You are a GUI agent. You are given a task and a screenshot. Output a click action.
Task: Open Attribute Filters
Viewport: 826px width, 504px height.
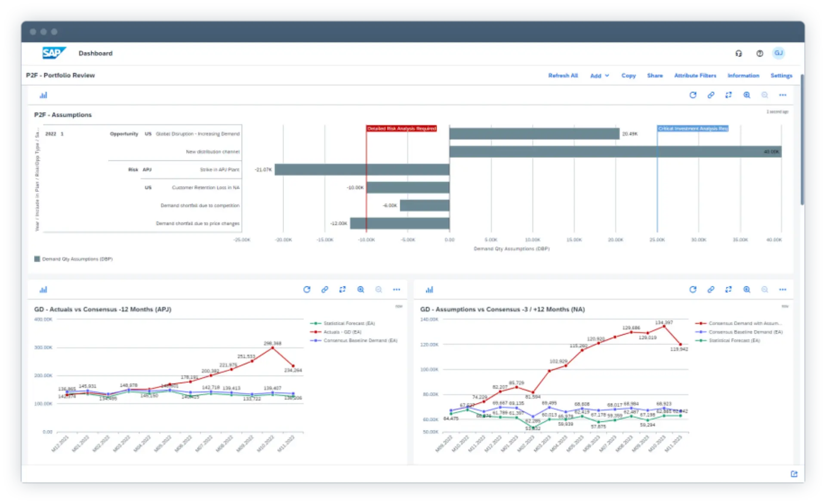click(x=695, y=76)
